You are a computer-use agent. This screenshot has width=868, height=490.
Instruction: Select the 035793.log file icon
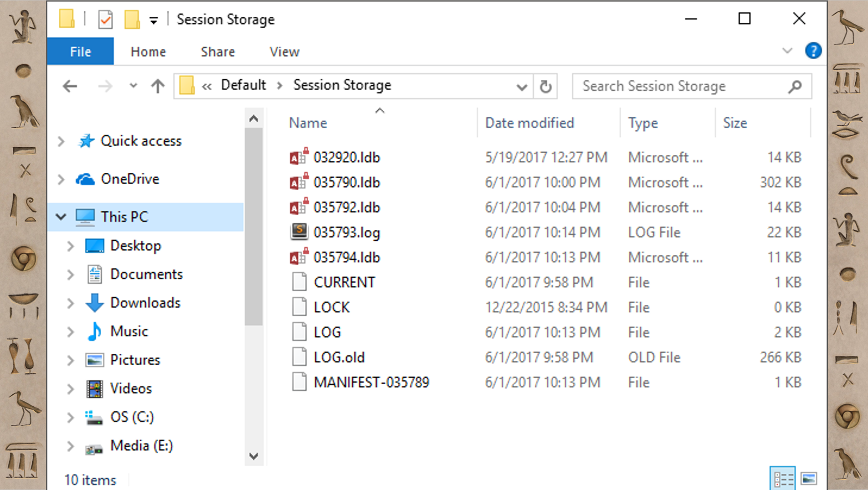(x=299, y=232)
